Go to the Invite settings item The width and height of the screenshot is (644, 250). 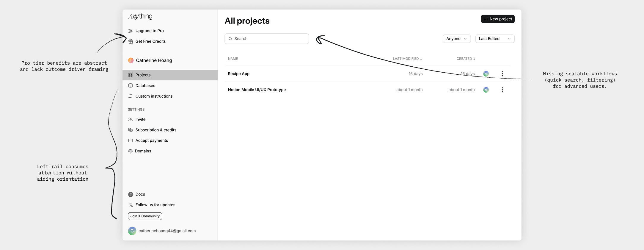pyautogui.click(x=140, y=119)
